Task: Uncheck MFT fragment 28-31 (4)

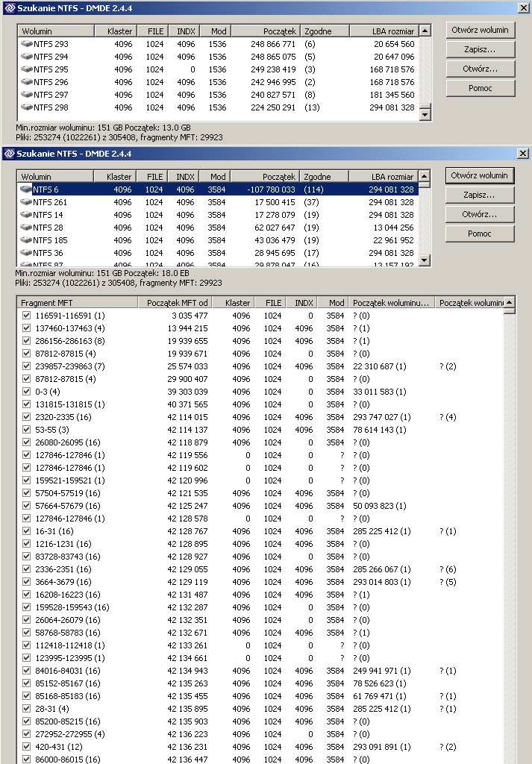Action: (x=26, y=709)
